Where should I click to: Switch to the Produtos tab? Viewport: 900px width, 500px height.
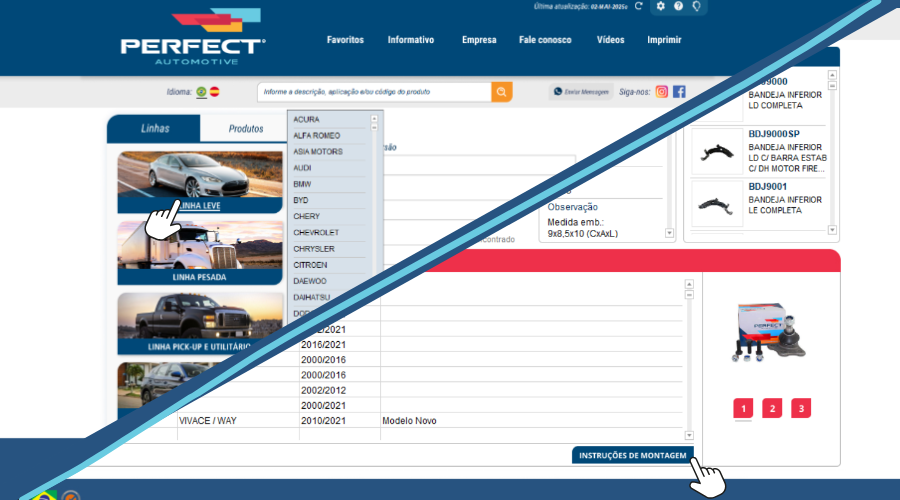246,128
